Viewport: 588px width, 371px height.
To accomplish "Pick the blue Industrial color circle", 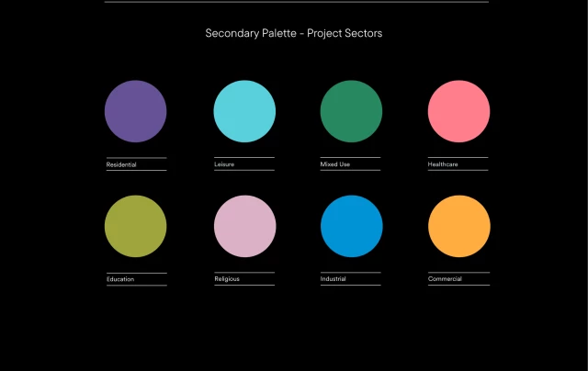I will click(351, 226).
